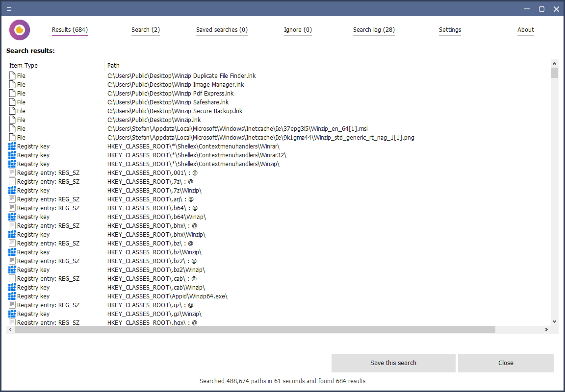Select the registry key icon for .b64\Winzip\

click(12, 217)
